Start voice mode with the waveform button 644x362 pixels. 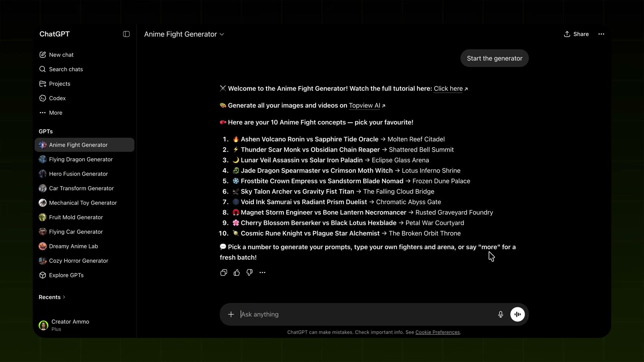[518, 314]
